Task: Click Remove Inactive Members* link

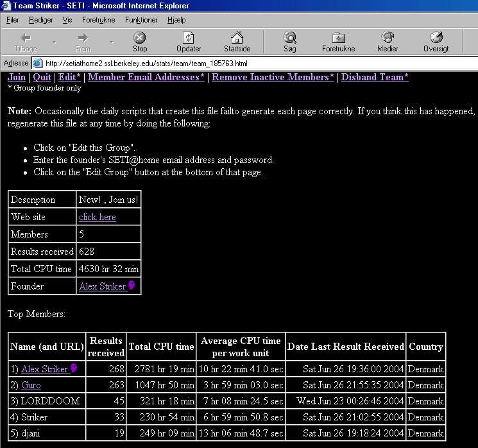Action: tap(273, 77)
